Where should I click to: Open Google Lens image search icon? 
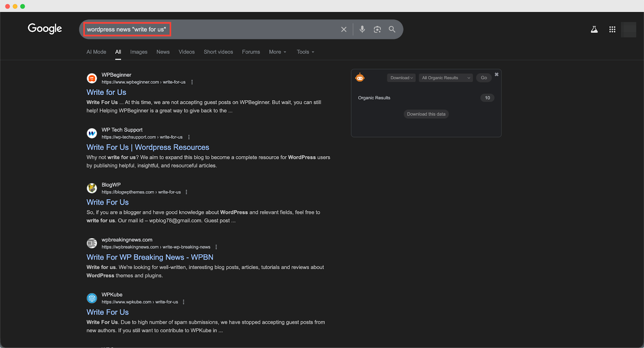[377, 29]
